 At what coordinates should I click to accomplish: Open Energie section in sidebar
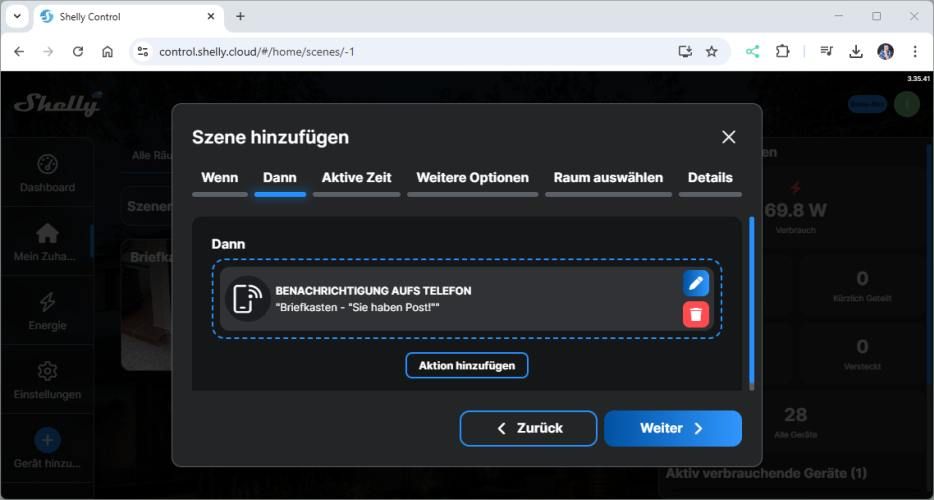47,310
